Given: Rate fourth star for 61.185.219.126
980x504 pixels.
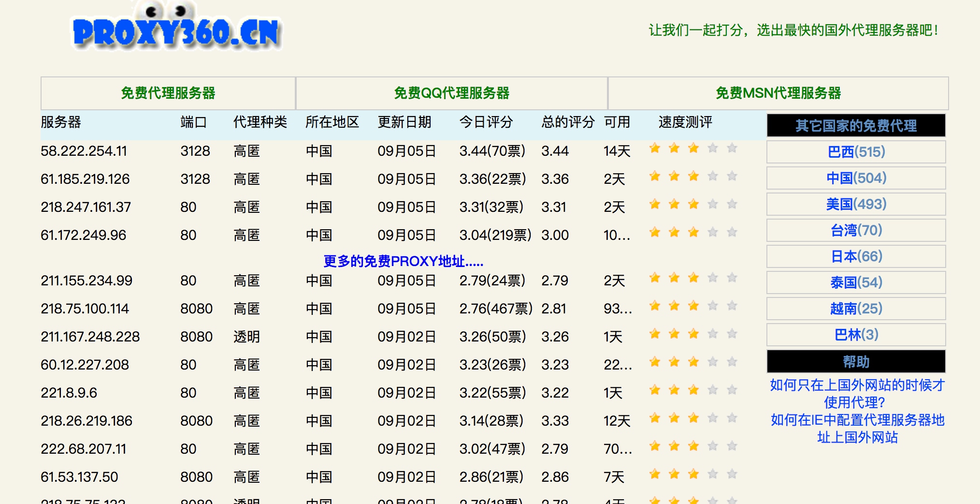Looking at the screenshot, I should coord(713,176).
